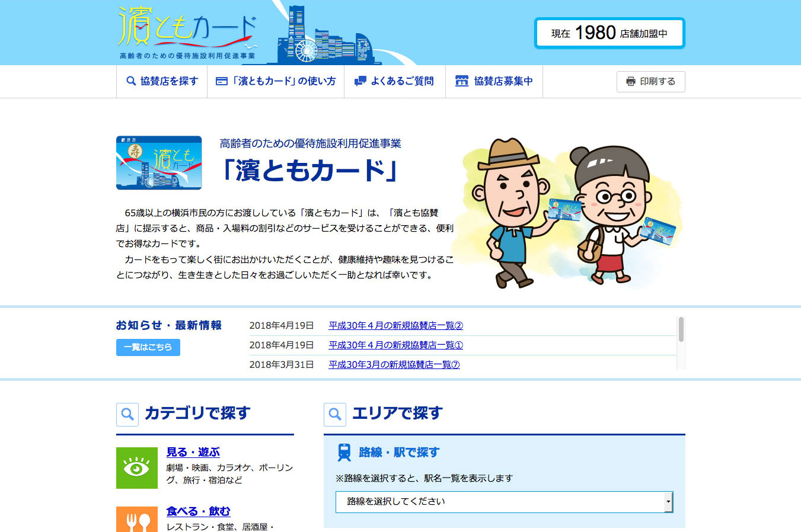
Task: Click the magnifier icon next to エリアで探す
Action: (335, 414)
